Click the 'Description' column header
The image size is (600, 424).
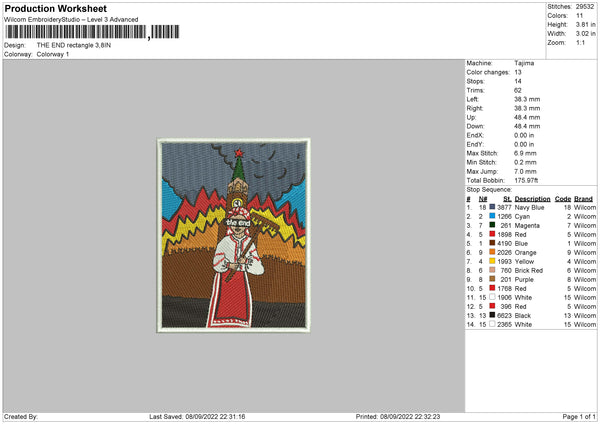pyautogui.click(x=532, y=199)
